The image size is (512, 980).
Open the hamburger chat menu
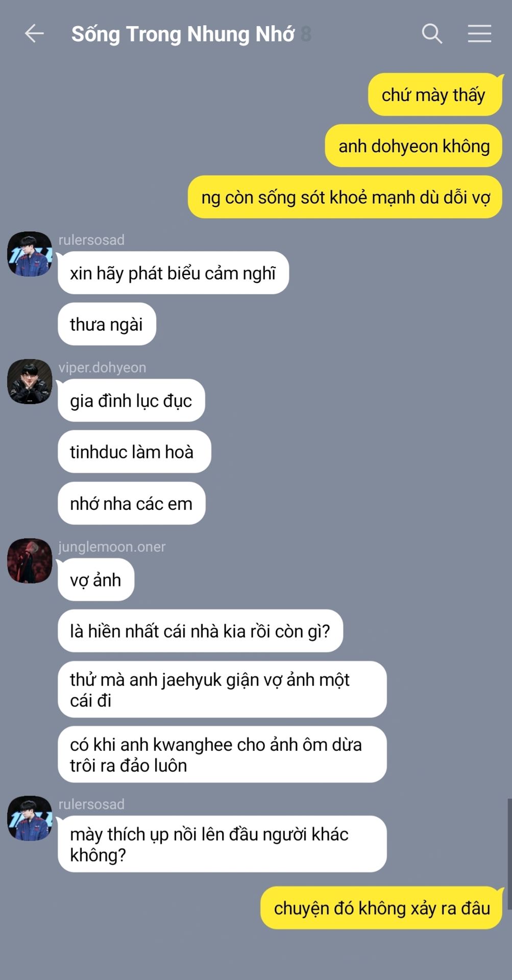point(479,34)
